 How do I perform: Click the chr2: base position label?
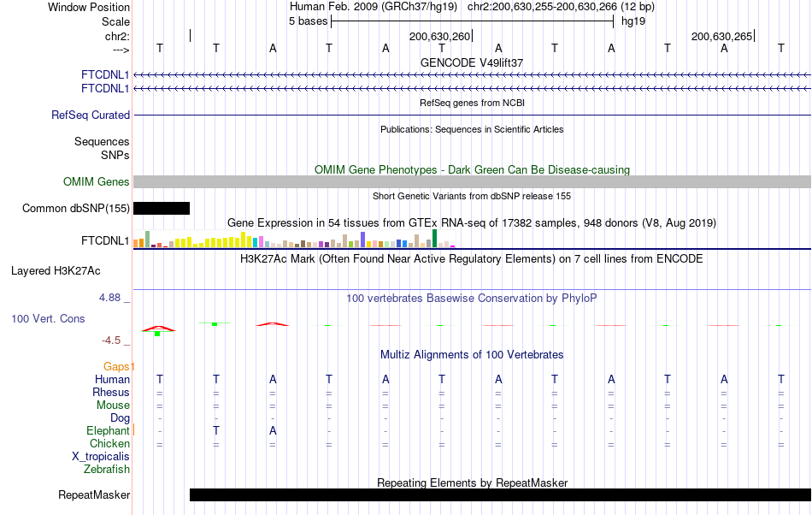(117, 36)
